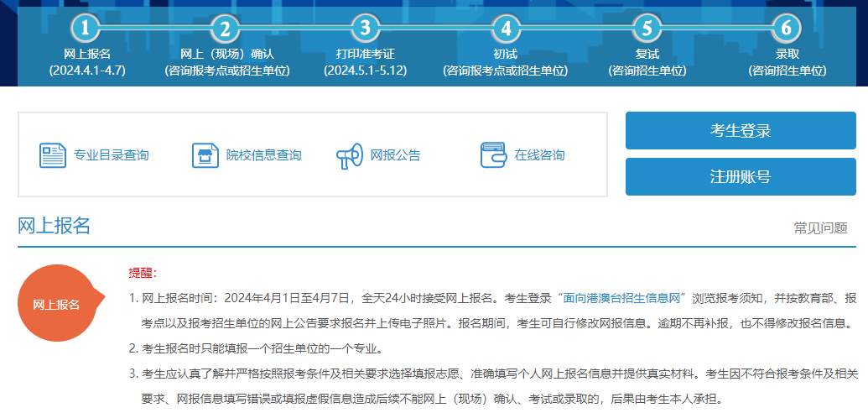
Task: Click the red 提醒 heading text
Action: coord(143,273)
